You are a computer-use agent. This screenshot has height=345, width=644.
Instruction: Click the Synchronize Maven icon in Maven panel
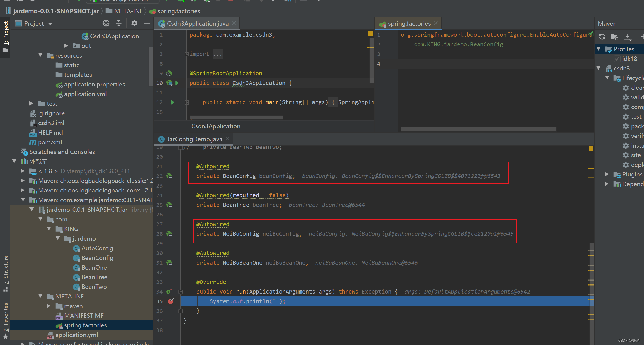(x=603, y=36)
